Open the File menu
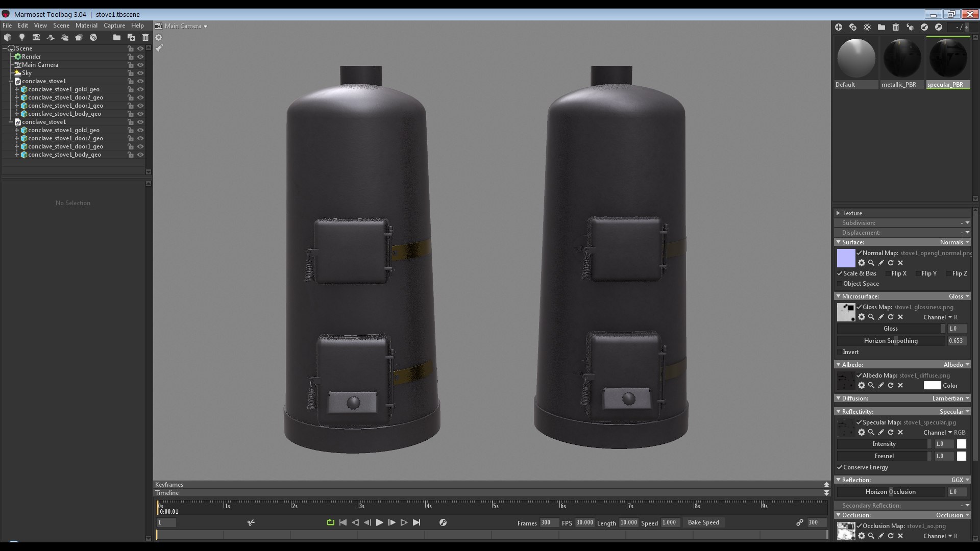Viewport: 980px width, 551px height. pos(7,26)
